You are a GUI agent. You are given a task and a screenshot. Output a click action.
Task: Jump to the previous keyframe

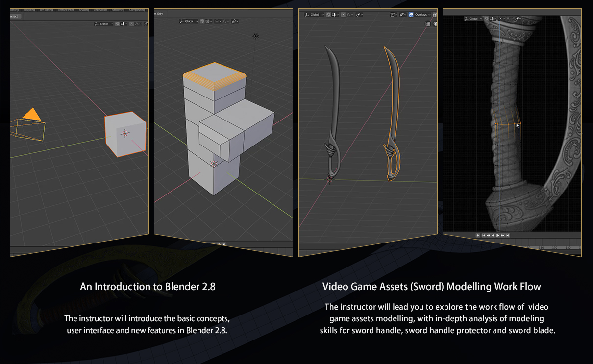pos(489,235)
